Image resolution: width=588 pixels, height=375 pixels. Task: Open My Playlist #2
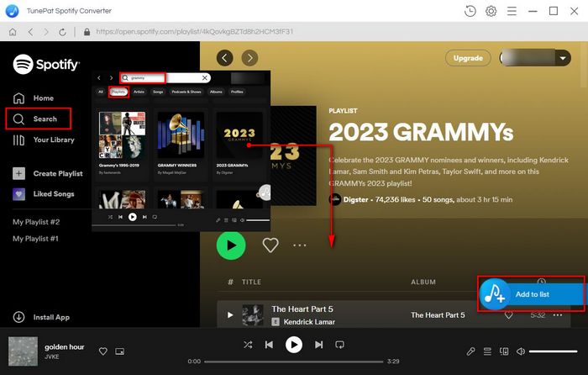36,222
